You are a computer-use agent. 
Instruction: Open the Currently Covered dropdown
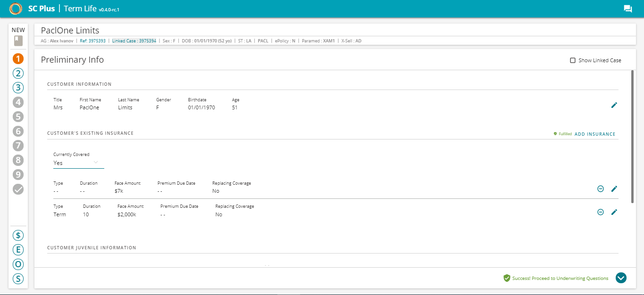pyautogui.click(x=78, y=163)
